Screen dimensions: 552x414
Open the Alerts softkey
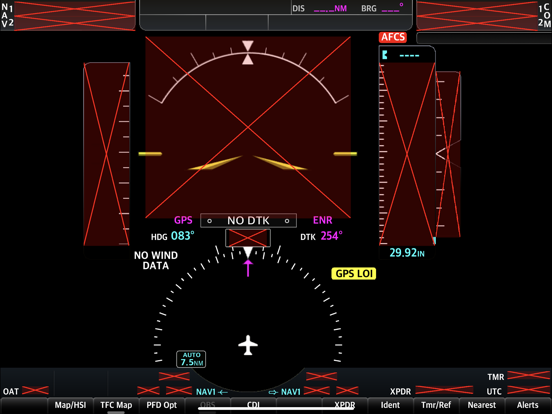coord(528,405)
